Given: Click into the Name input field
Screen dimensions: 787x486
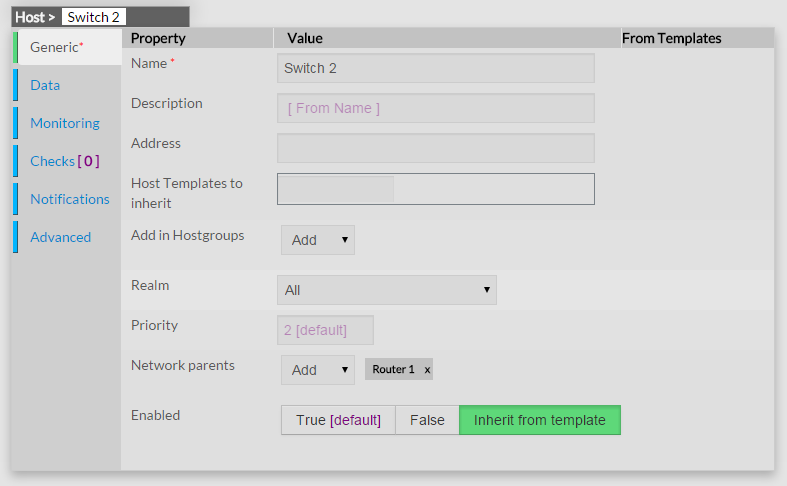Looking at the screenshot, I should tap(435, 68).
